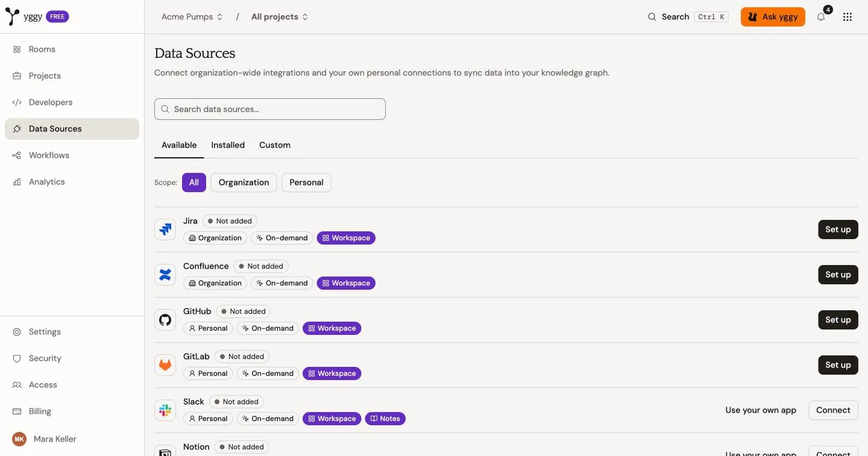Switch to the Available tab

pos(179,145)
